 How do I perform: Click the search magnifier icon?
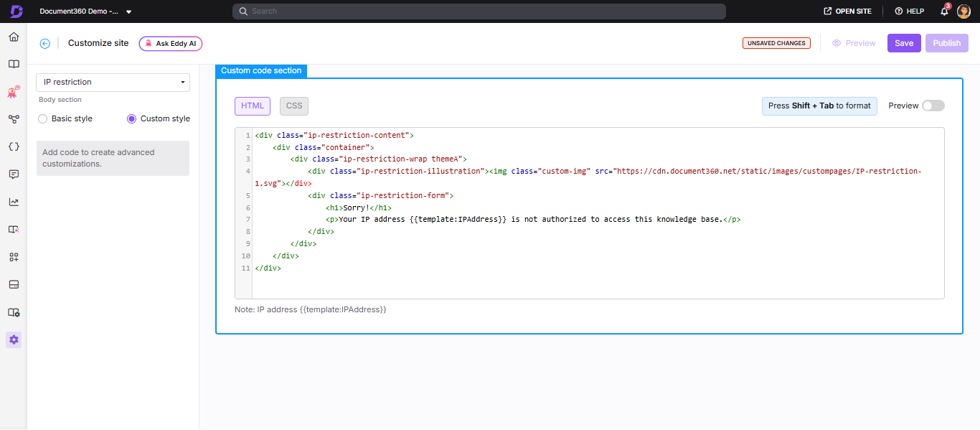coord(243,11)
